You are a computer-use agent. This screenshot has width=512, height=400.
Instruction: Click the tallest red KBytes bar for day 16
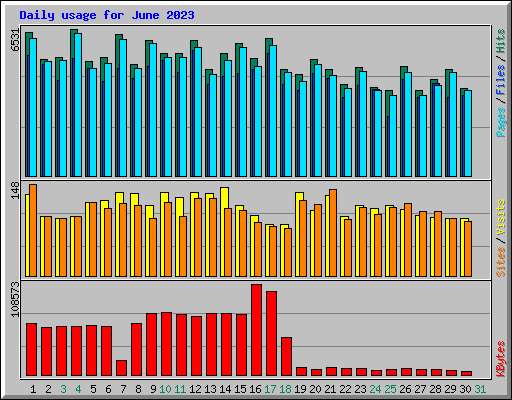[x=256, y=330]
